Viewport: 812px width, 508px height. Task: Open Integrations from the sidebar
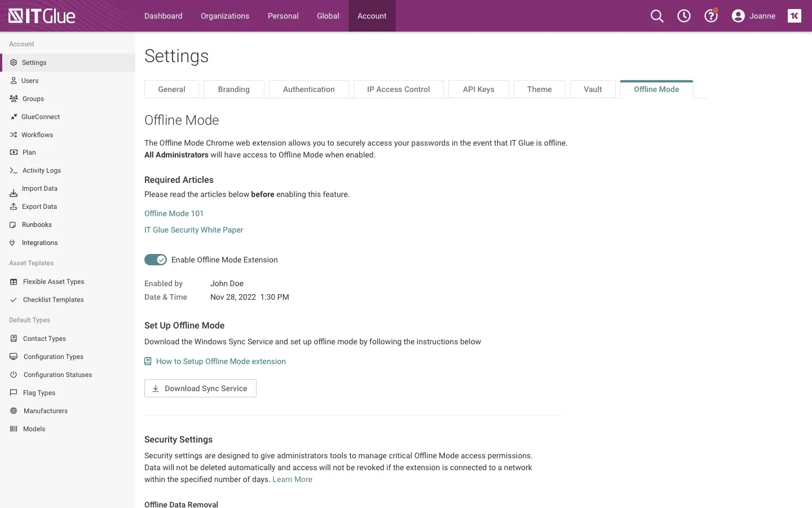(x=39, y=243)
